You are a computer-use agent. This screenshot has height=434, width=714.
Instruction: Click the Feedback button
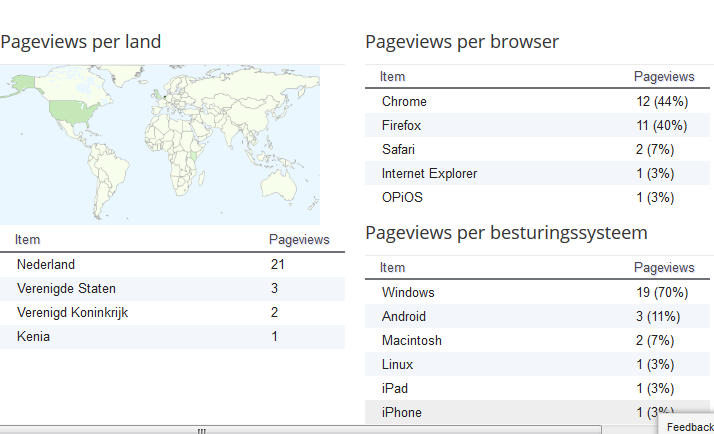click(x=688, y=426)
